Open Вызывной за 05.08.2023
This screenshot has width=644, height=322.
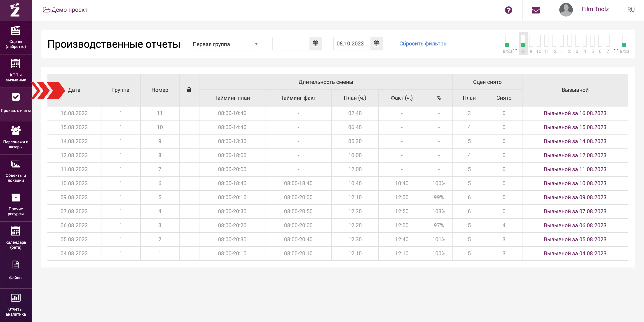[575, 239]
